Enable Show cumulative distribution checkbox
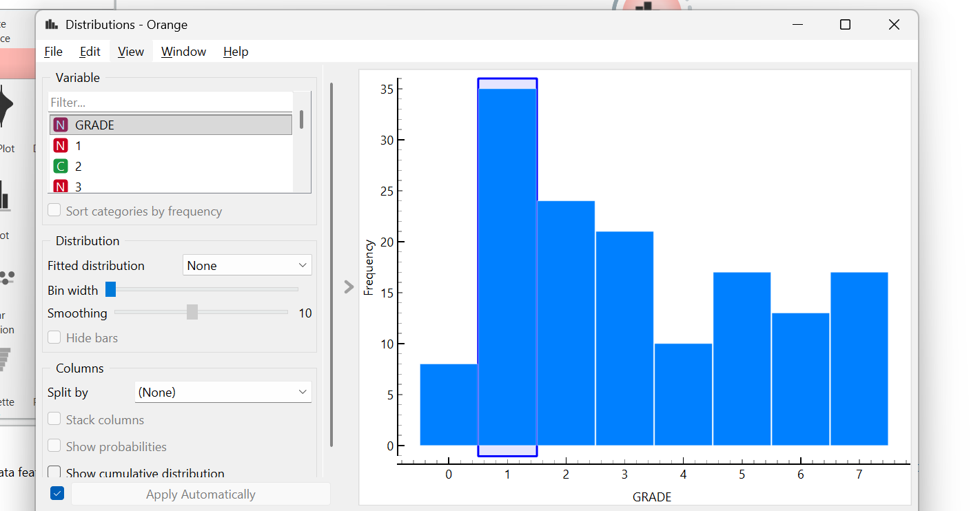Screen dimensions: 980x511 pos(55,472)
